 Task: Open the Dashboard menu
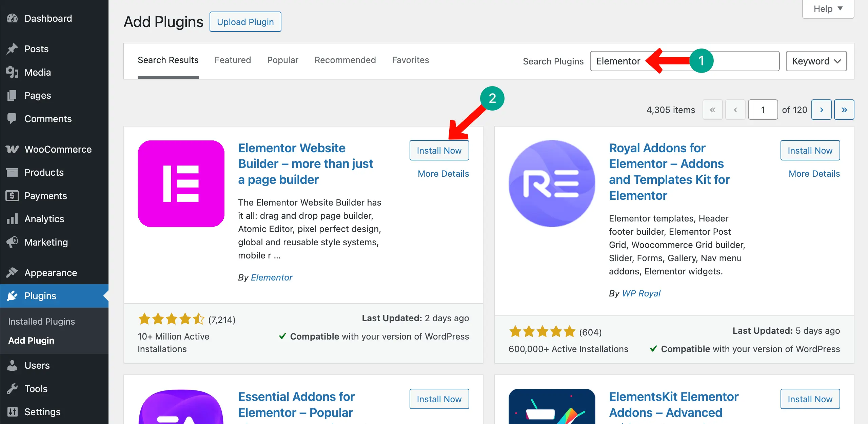54,18
